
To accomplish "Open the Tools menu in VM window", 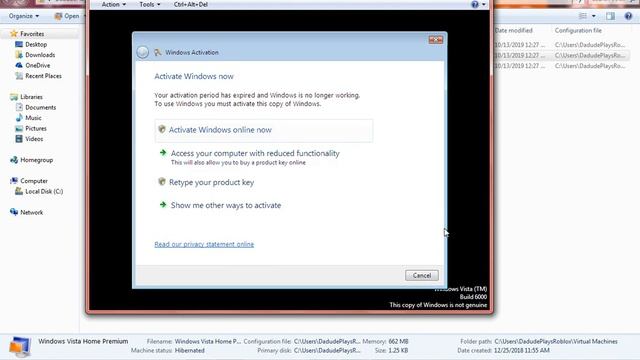I will click(149, 4).
